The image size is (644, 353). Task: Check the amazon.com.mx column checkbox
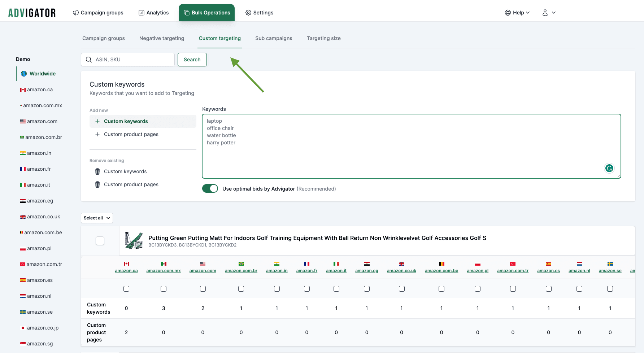(x=164, y=289)
